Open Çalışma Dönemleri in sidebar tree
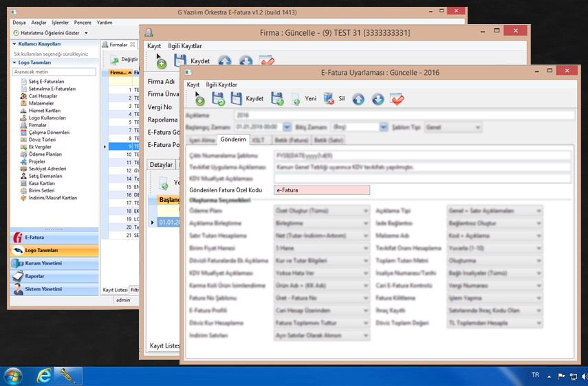 click(x=49, y=132)
